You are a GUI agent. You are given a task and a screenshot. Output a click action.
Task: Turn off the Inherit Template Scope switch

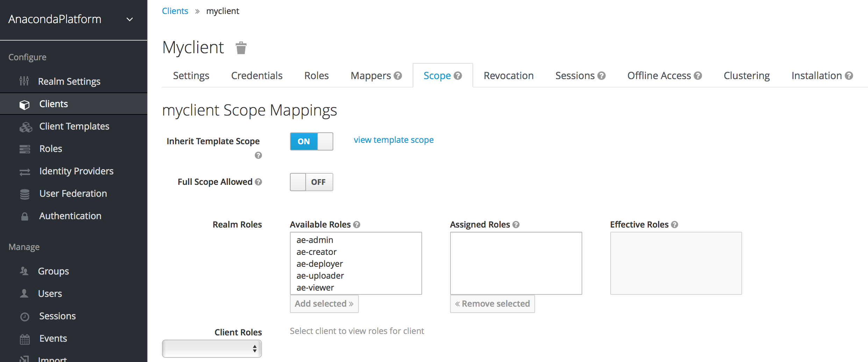(x=311, y=141)
